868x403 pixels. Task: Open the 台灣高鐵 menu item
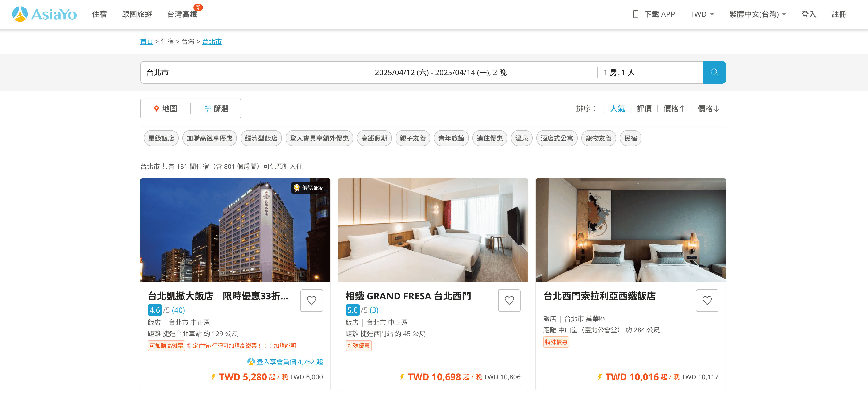pyautogui.click(x=182, y=14)
